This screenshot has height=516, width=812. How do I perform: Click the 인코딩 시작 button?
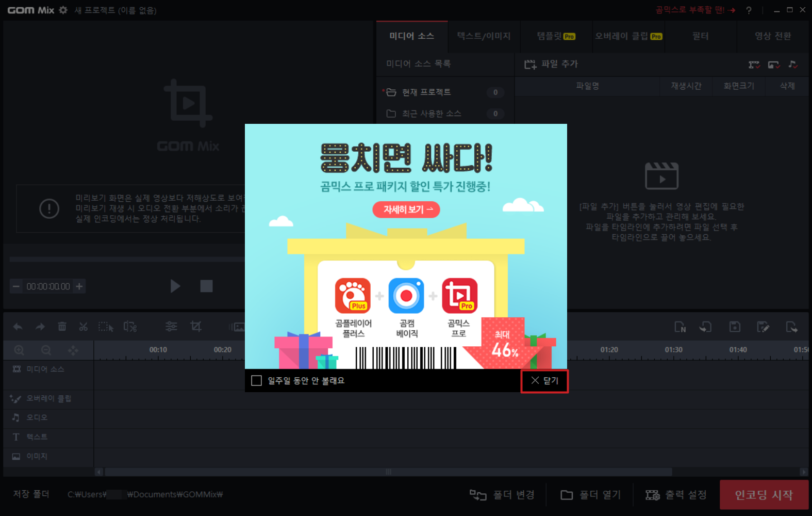tap(764, 495)
